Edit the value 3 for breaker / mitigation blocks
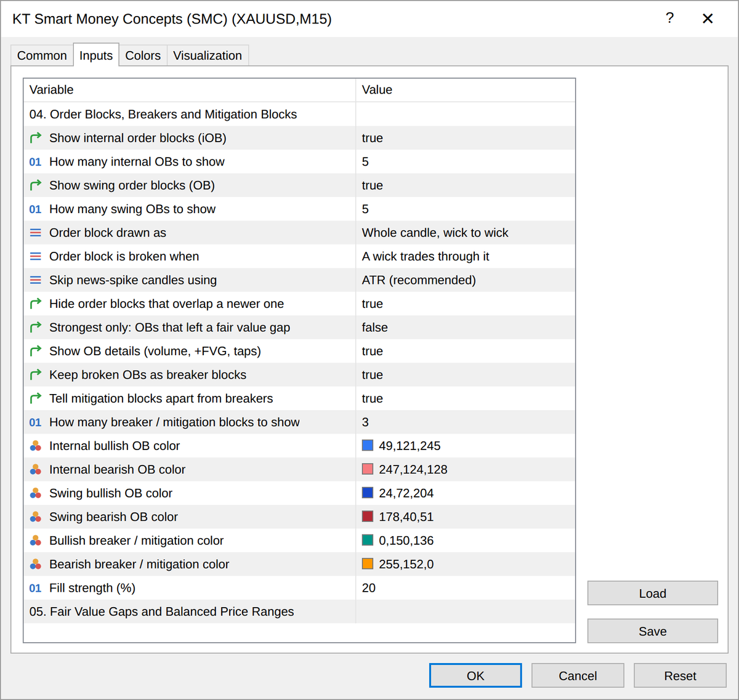 pos(466,422)
